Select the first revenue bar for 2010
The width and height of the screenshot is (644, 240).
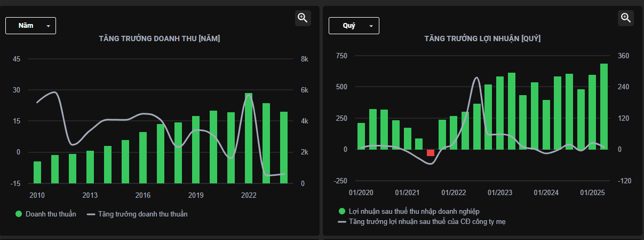37,172
